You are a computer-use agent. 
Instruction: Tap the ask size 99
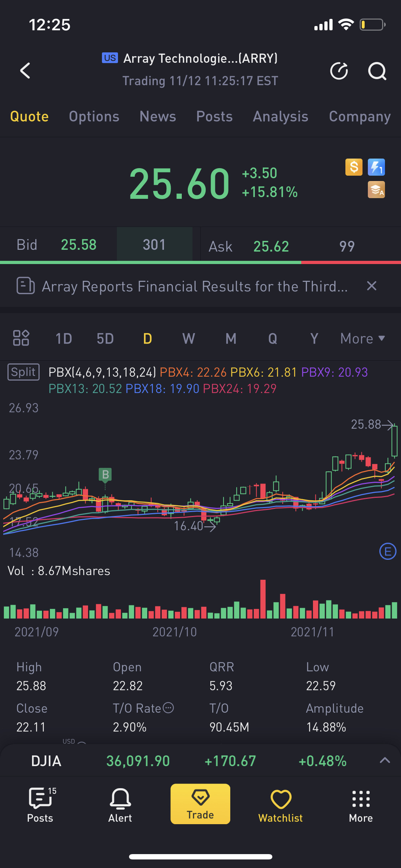click(x=347, y=246)
